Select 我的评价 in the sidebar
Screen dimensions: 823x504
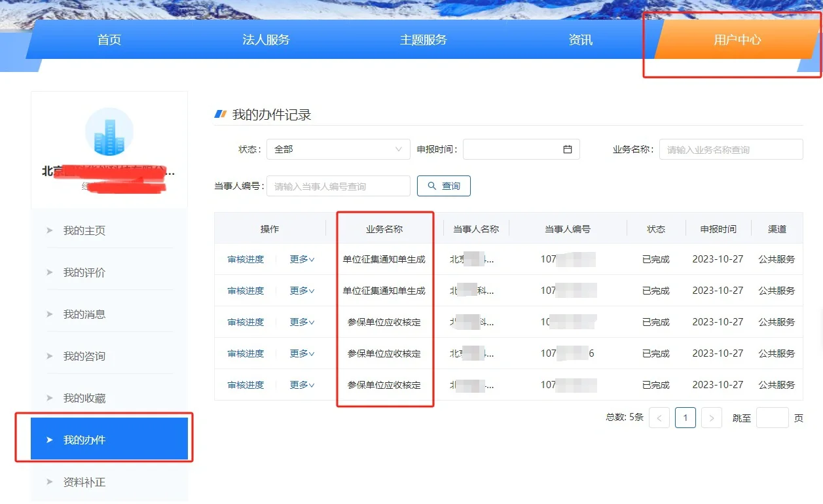(84, 272)
